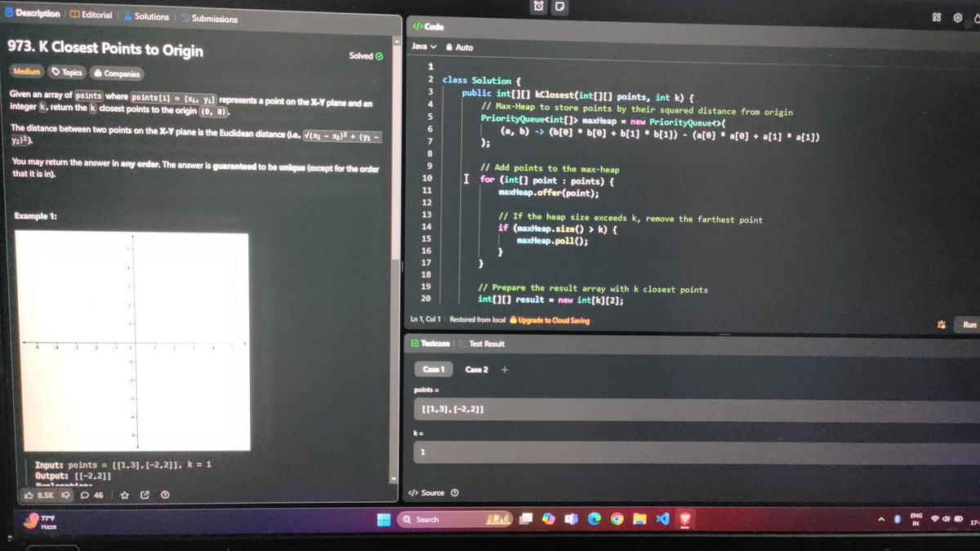
Task: Click the ENG IN language indicator
Action: [916, 520]
